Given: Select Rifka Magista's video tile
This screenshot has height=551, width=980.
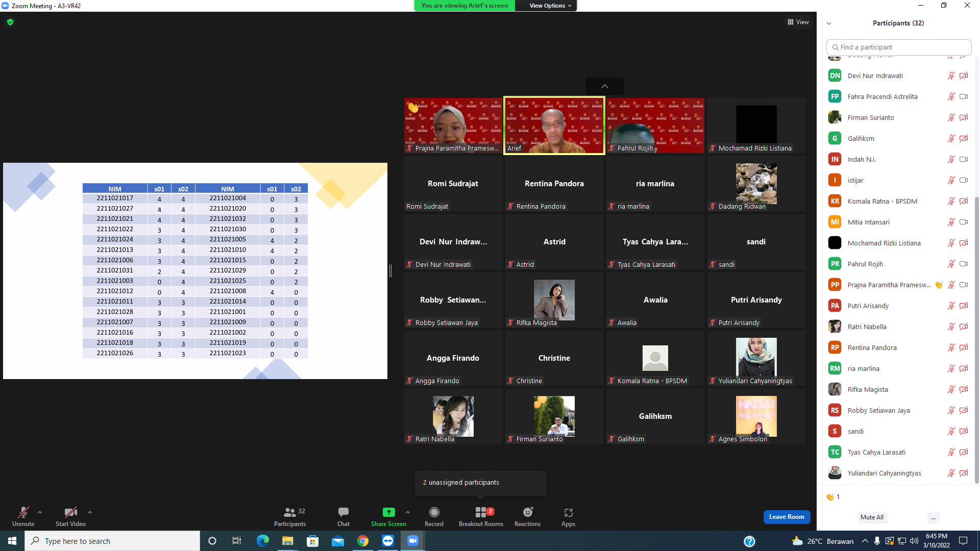Looking at the screenshot, I should tap(554, 300).
